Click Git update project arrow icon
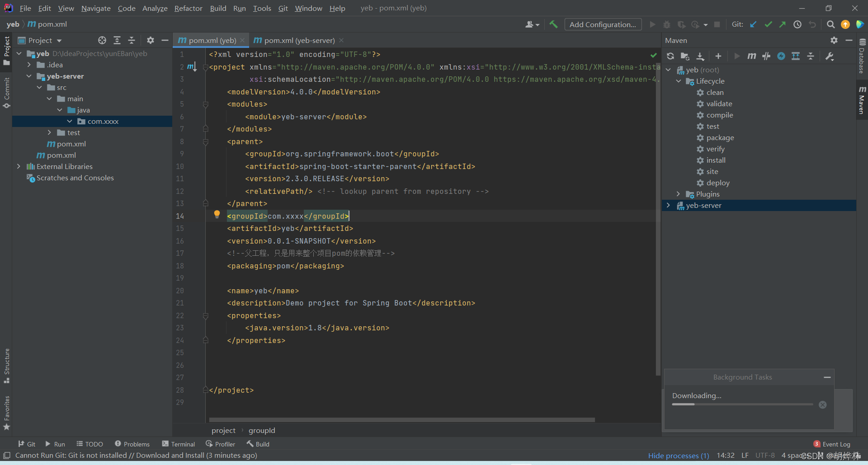This screenshot has height=465, width=868. tap(753, 24)
